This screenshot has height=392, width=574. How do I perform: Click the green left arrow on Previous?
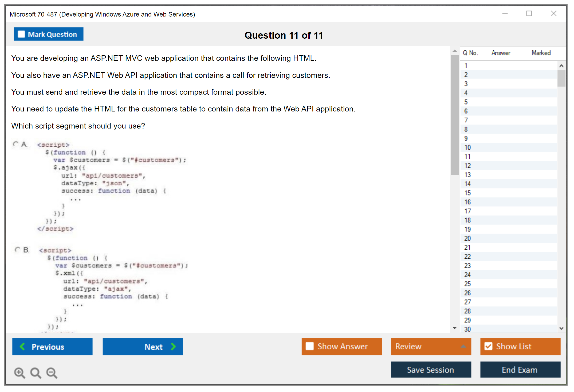[x=22, y=347]
